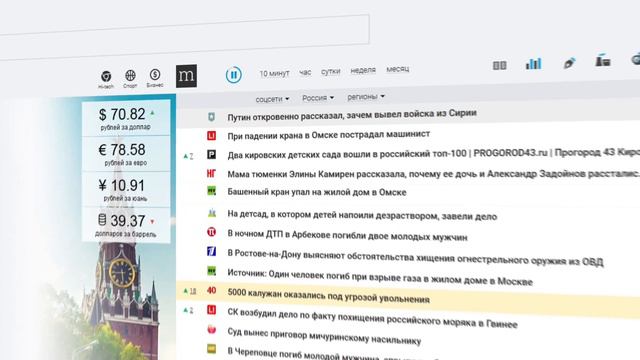This screenshot has width=640, height=360.
Task: Click the factory building icon
Action: coord(603,60)
